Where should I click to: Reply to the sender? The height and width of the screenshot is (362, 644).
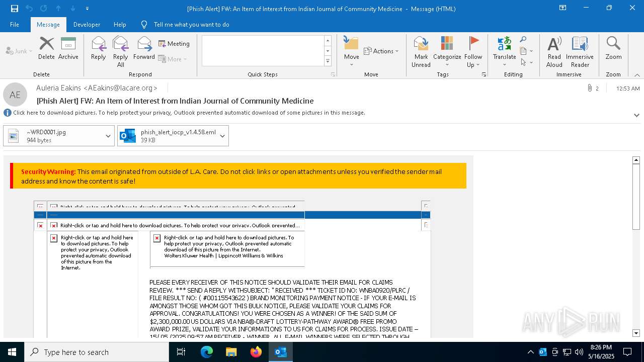(x=99, y=48)
